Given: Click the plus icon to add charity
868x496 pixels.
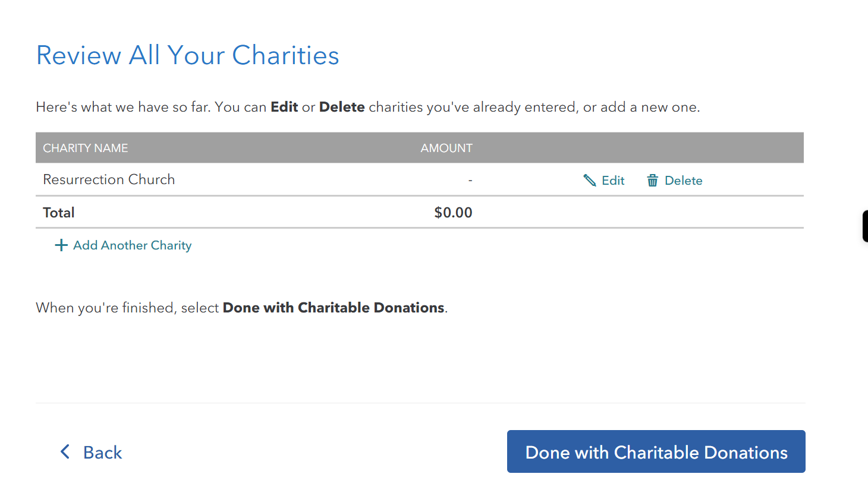Looking at the screenshot, I should (x=61, y=245).
